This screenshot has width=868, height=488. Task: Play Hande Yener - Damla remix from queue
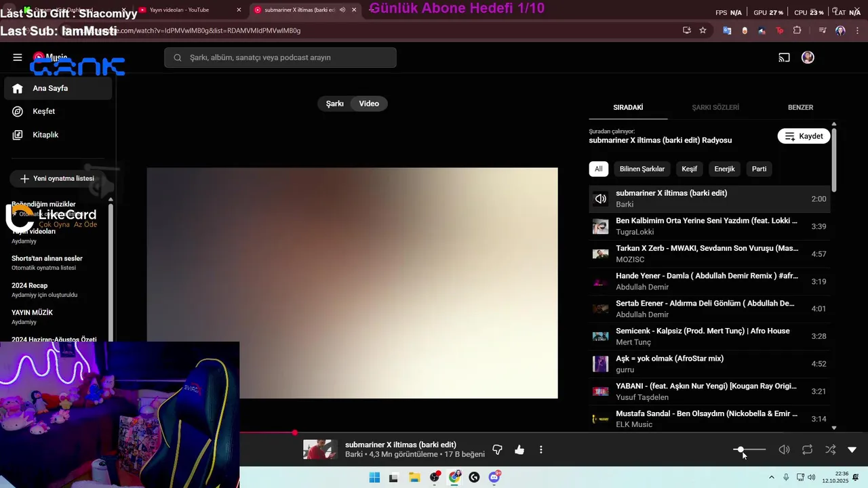(x=709, y=281)
